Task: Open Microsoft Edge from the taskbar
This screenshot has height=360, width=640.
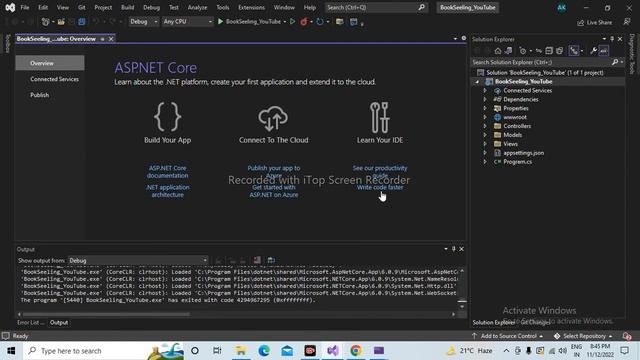Action: click(264, 351)
